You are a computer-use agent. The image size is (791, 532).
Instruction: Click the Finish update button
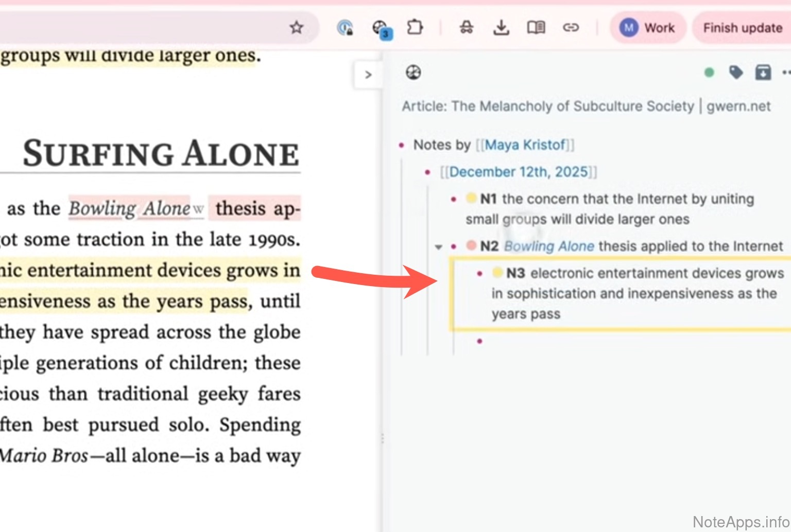pos(742,28)
